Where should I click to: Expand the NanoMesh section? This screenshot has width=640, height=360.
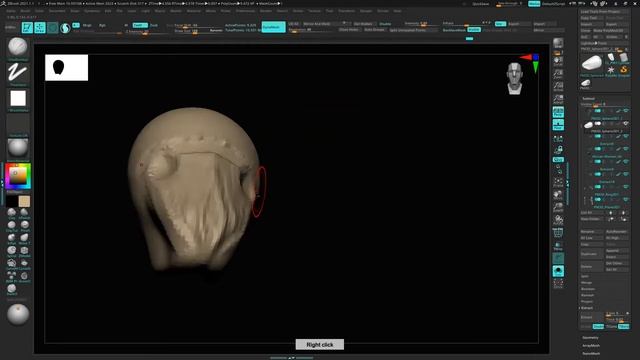click(591, 353)
